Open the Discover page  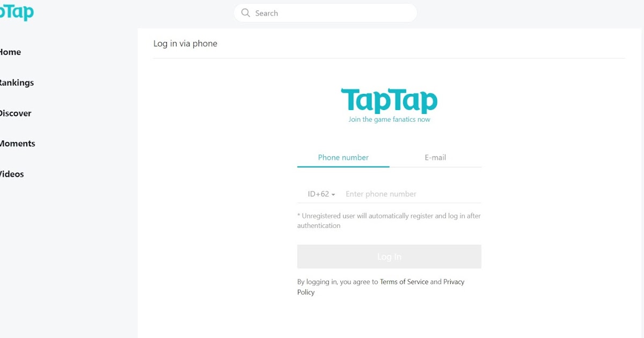[x=14, y=113]
